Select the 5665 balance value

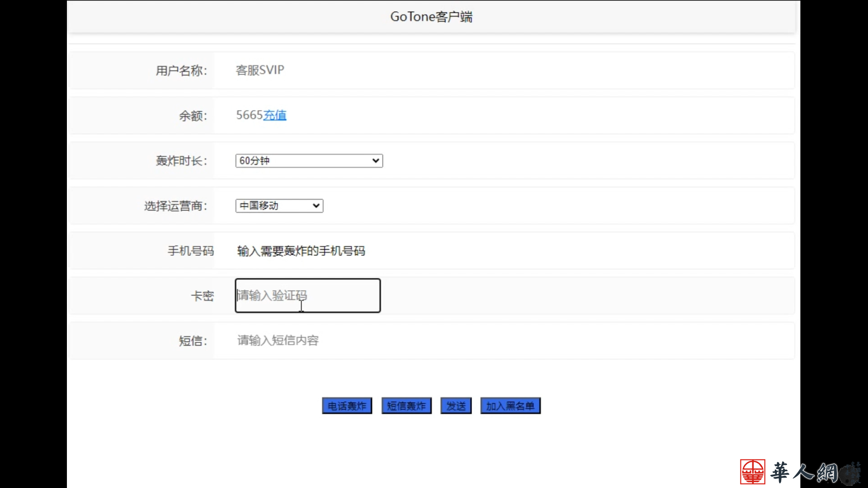(x=250, y=115)
